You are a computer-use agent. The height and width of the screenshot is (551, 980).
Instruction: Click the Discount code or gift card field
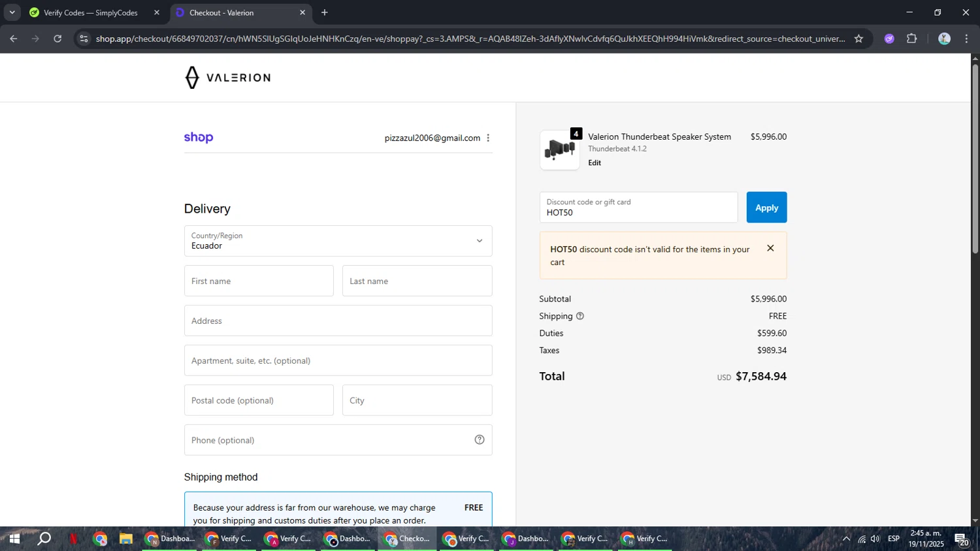pos(638,207)
